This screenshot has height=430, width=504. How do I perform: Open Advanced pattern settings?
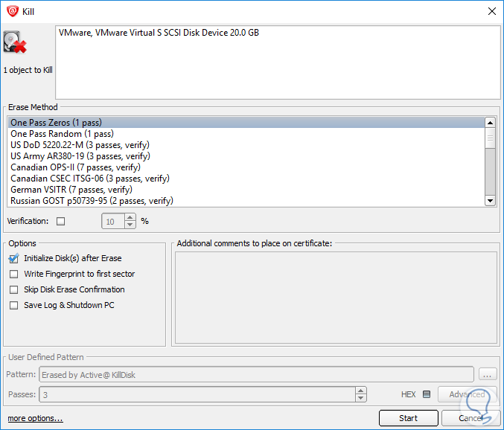click(467, 394)
